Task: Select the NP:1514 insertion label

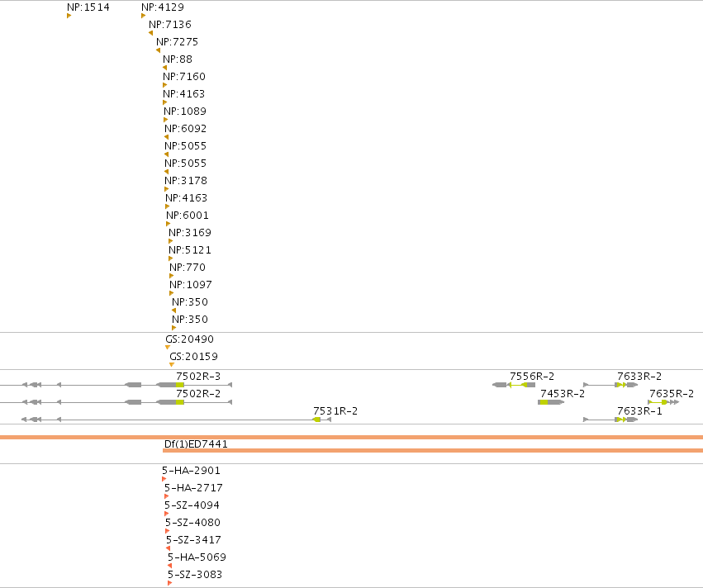Action: [x=88, y=7]
